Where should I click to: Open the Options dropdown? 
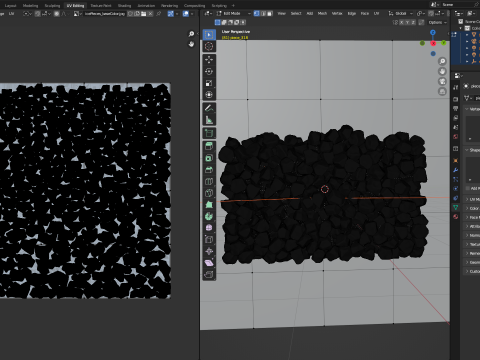pyautogui.click(x=437, y=22)
